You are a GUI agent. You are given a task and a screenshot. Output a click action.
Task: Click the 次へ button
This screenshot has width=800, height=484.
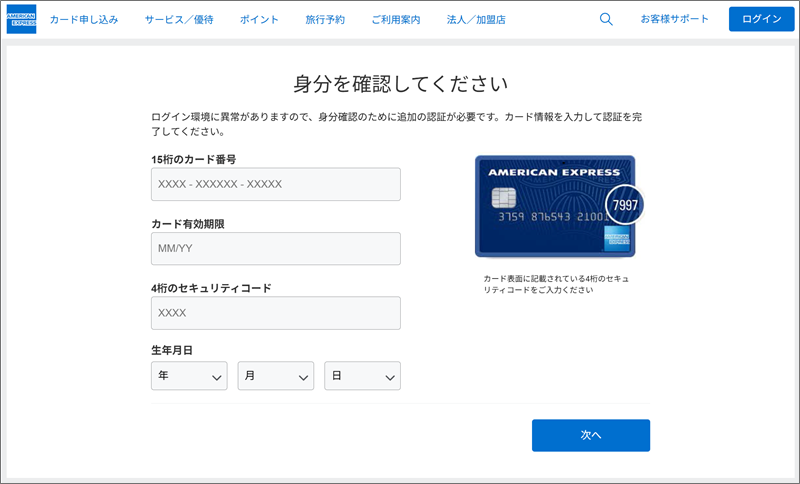click(x=591, y=435)
